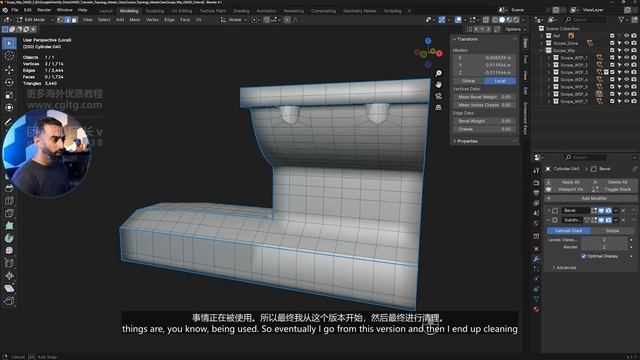Click the viewport zoom magnifier icon
Viewport: 640px width, 360px height.
[438, 73]
